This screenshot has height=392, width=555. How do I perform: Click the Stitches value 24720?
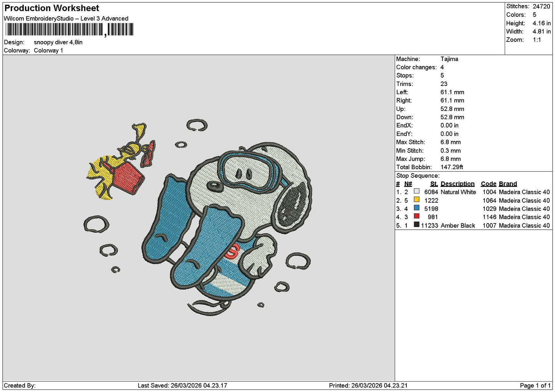pos(542,6)
